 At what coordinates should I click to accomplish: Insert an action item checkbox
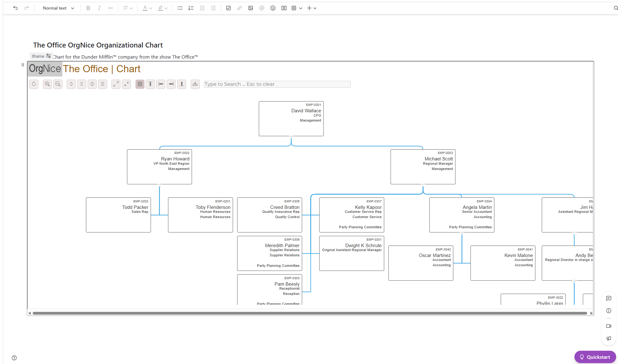point(228,8)
